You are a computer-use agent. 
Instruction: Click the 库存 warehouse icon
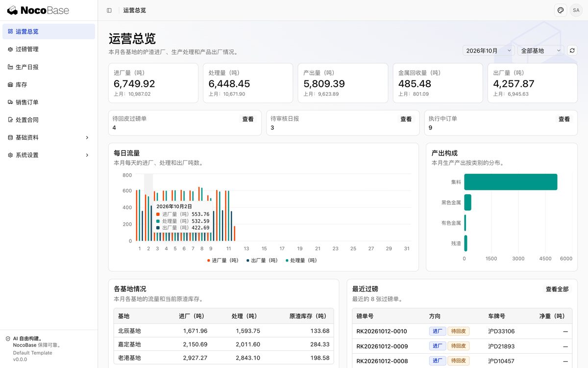10,84
